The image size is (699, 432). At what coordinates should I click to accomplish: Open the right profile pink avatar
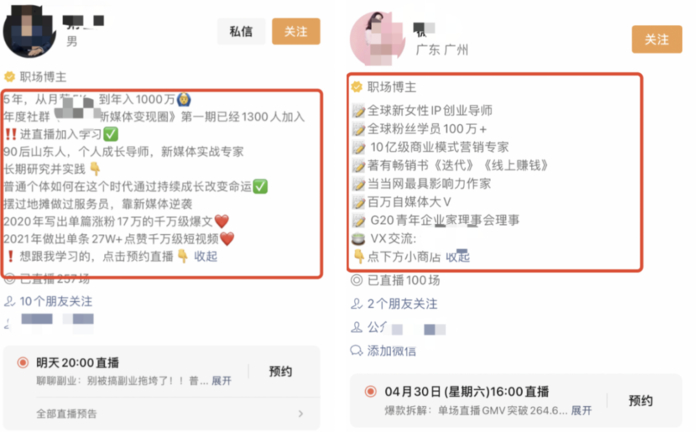point(377,39)
